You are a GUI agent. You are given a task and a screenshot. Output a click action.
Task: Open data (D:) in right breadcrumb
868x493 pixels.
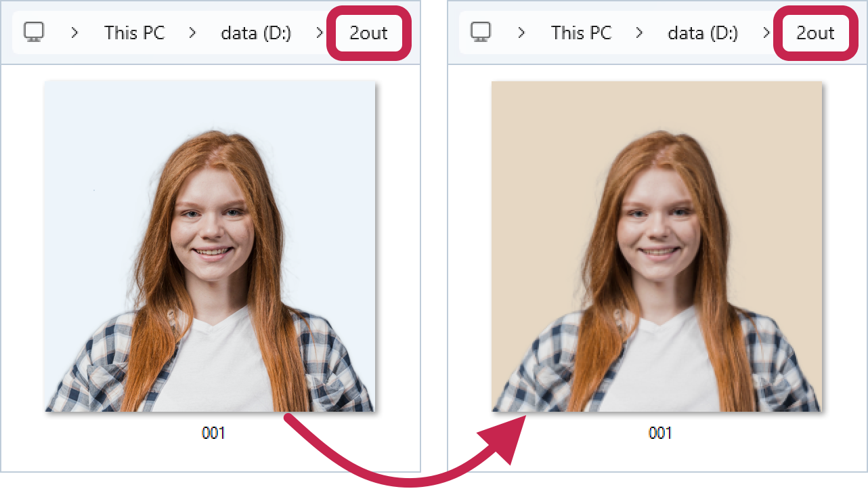[703, 33]
